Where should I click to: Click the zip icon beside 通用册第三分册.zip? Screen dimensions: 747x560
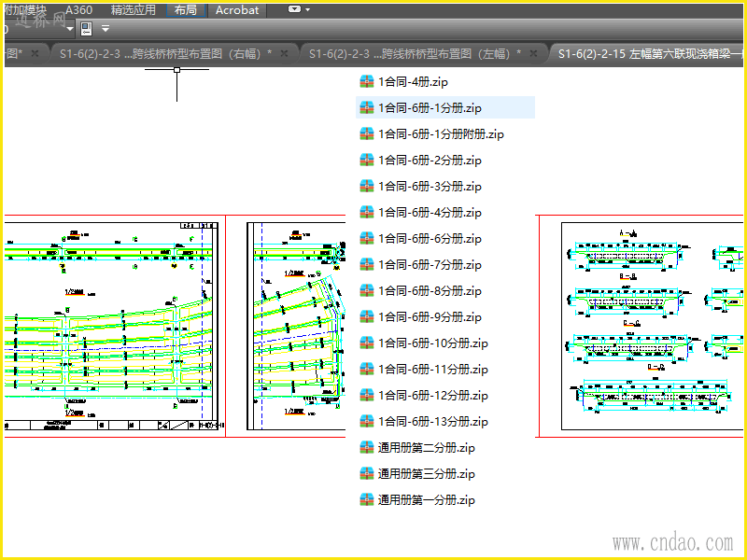pyautogui.click(x=367, y=474)
